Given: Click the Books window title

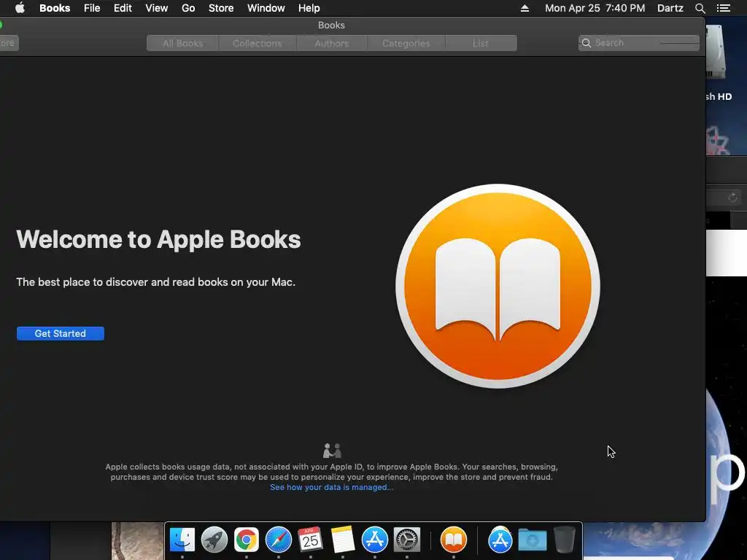Looking at the screenshot, I should click(x=332, y=26).
